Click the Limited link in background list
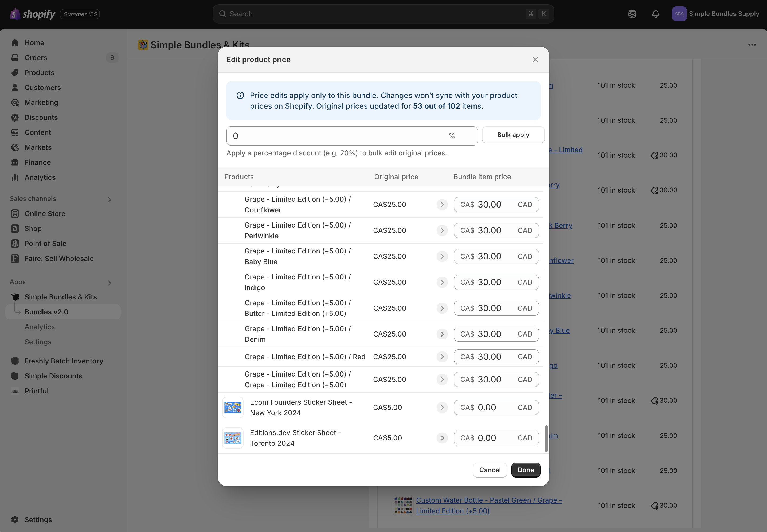 (566, 150)
